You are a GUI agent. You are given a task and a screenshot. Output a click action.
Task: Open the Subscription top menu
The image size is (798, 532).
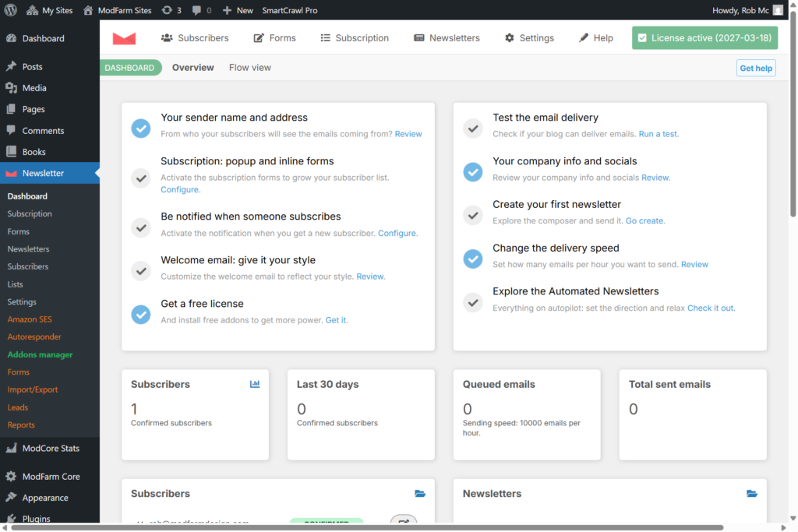coord(355,38)
